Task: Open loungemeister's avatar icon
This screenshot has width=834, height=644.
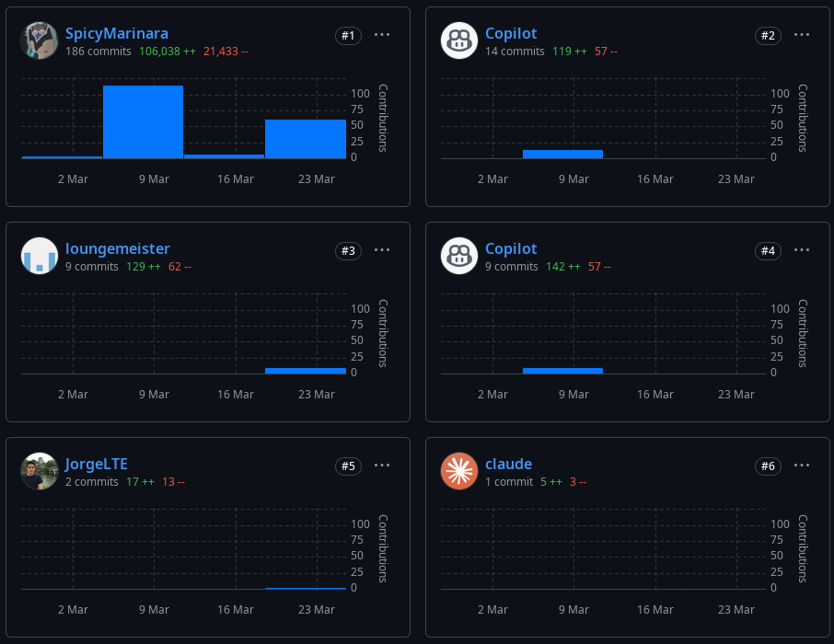Action: [x=40, y=256]
